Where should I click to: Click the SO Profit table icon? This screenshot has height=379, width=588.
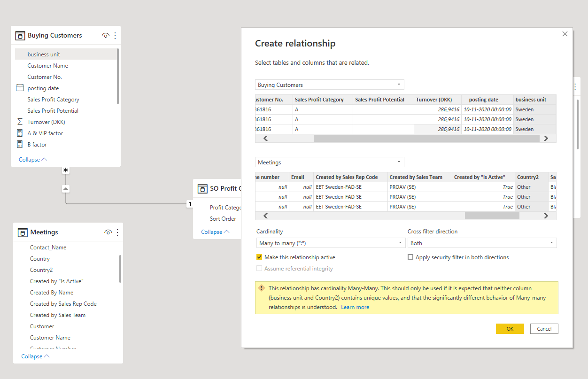202,189
